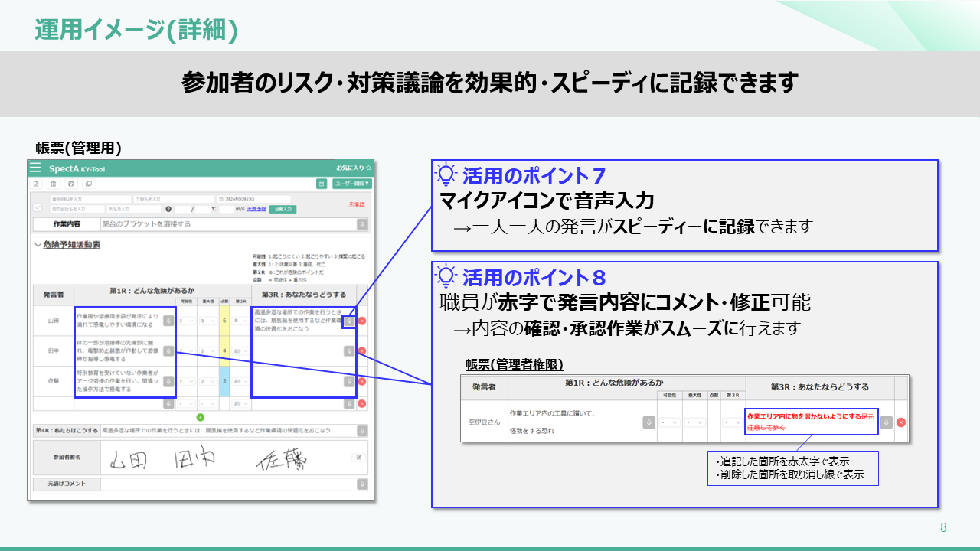Delete 田中 row with red X icon
The height and width of the screenshot is (551, 980).
tap(362, 351)
